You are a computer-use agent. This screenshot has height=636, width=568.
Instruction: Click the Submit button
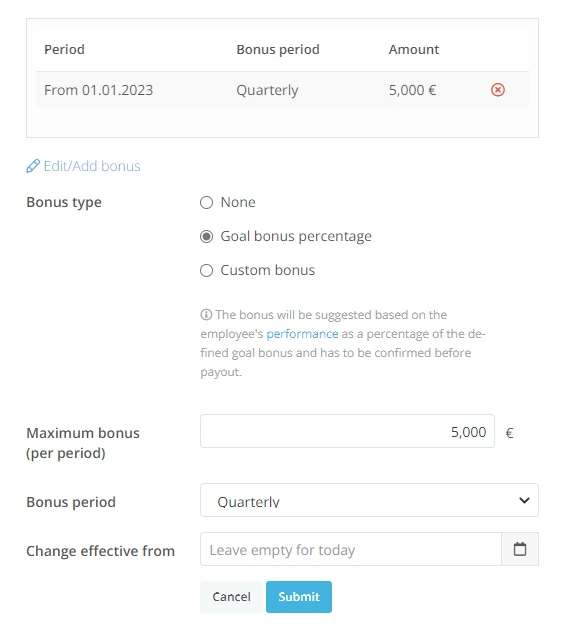pos(299,597)
